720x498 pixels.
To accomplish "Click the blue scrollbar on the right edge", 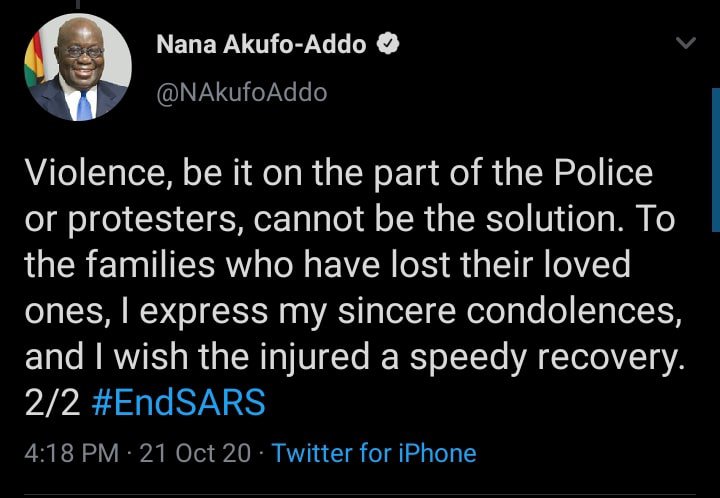I will pyautogui.click(x=716, y=160).
